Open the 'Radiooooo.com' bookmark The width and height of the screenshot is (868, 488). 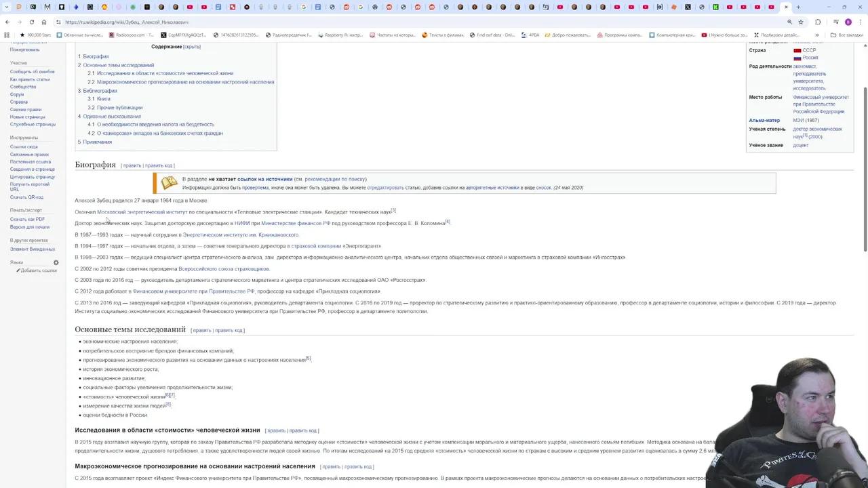coord(130,35)
